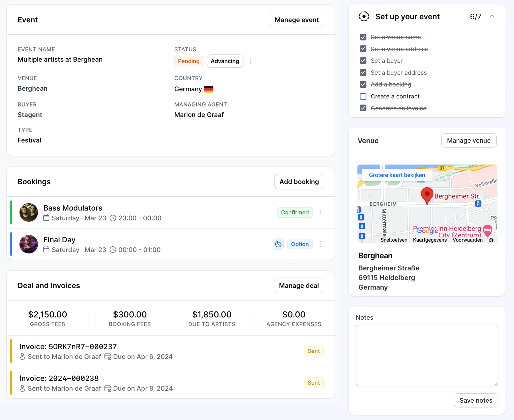Open the three-dot menu next to Advancing status
Image resolution: width=514 pixels, height=420 pixels.
click(x=250, y=61)
